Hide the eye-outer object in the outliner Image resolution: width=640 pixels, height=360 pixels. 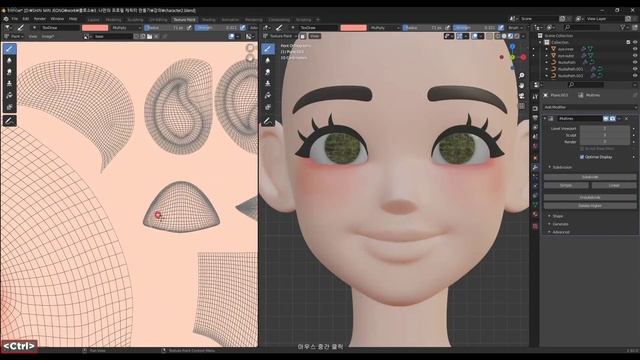click(x=635, y=56)
